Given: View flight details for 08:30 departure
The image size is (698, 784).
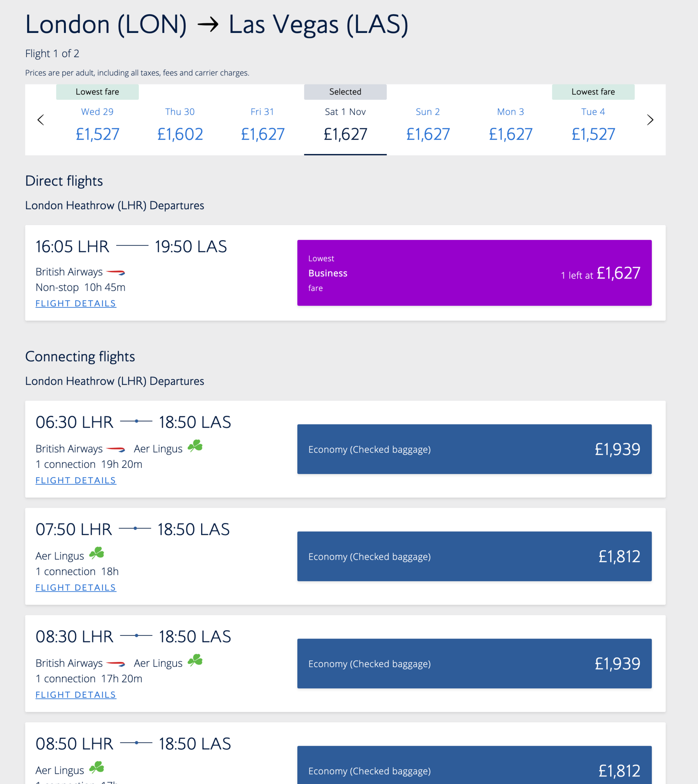Looking at the screenshot, I should 76,695.
